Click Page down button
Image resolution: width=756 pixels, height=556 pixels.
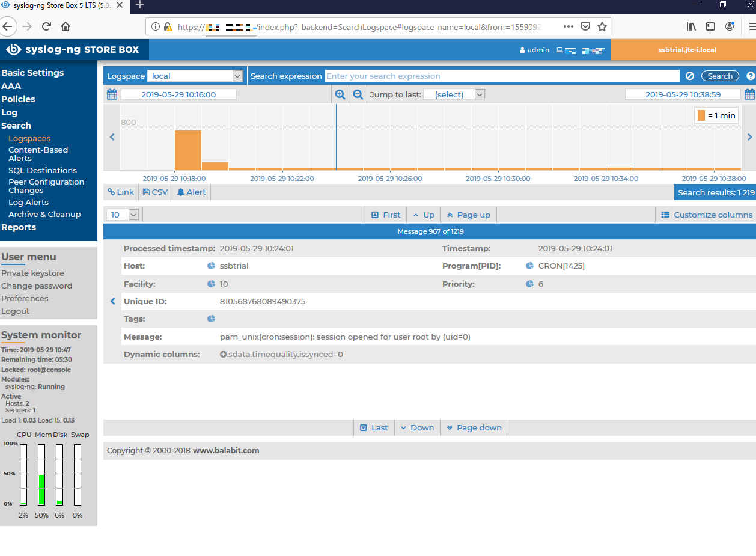pyautogui.click(x=475, y=427)
